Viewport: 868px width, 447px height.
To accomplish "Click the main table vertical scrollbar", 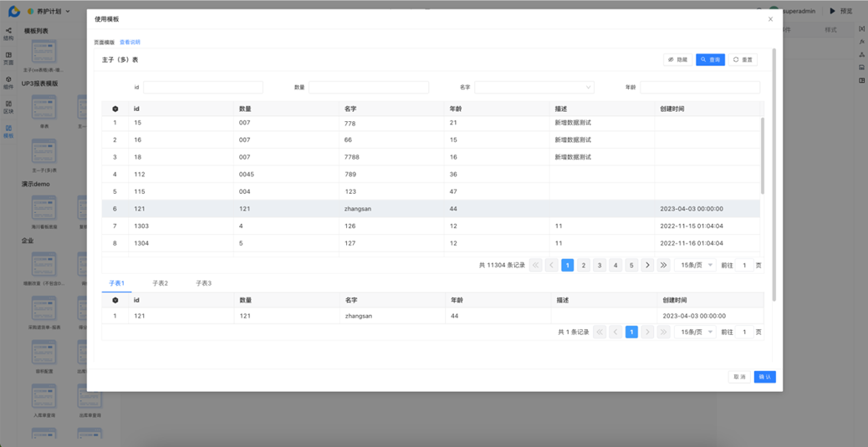I will (762, 155).
